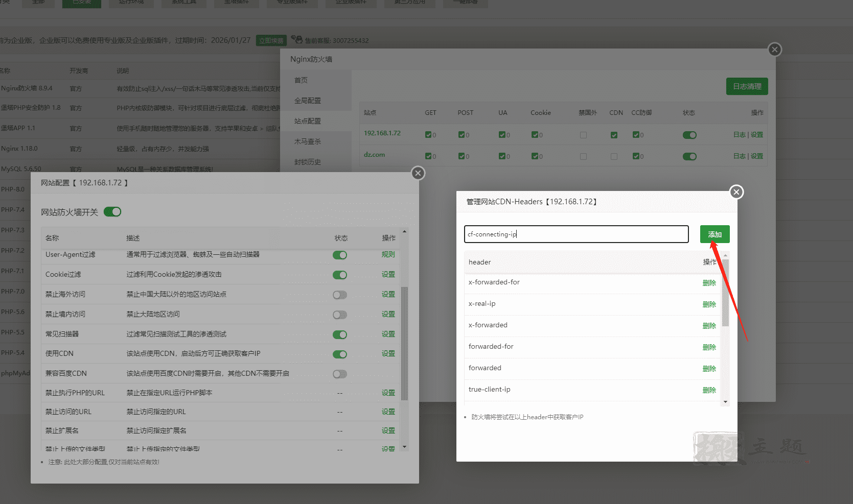Enable 禁止境内访问 switch
This screenshot has height=504, width=853.
click(x=340, y=315)
